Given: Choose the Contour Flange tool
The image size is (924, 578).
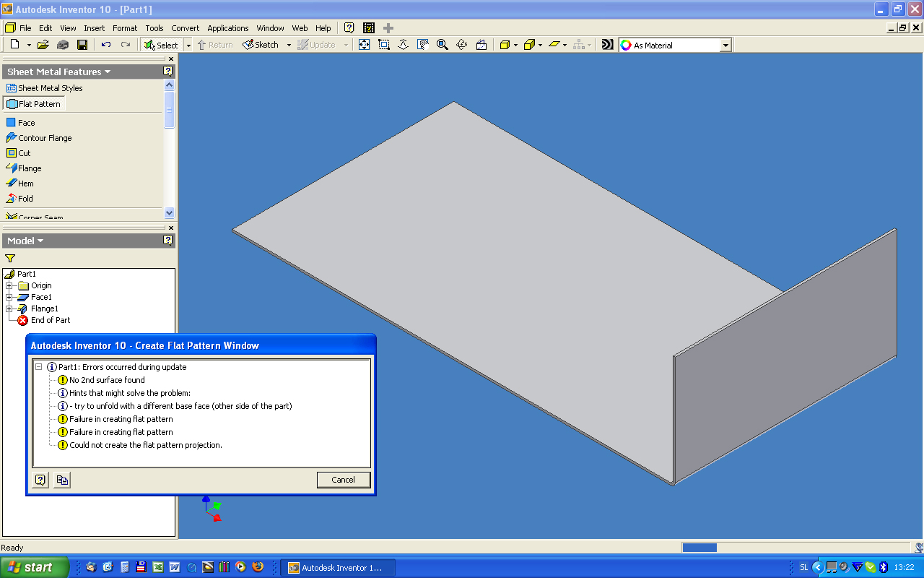Looking at the screenshot, I should 39,138.
